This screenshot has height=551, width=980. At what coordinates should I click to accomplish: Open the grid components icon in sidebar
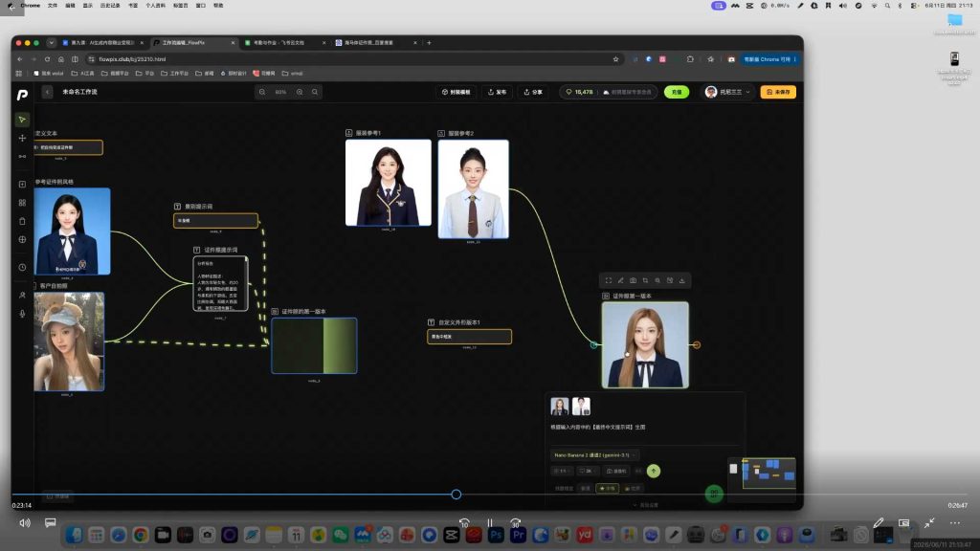(x=22, y=203)
